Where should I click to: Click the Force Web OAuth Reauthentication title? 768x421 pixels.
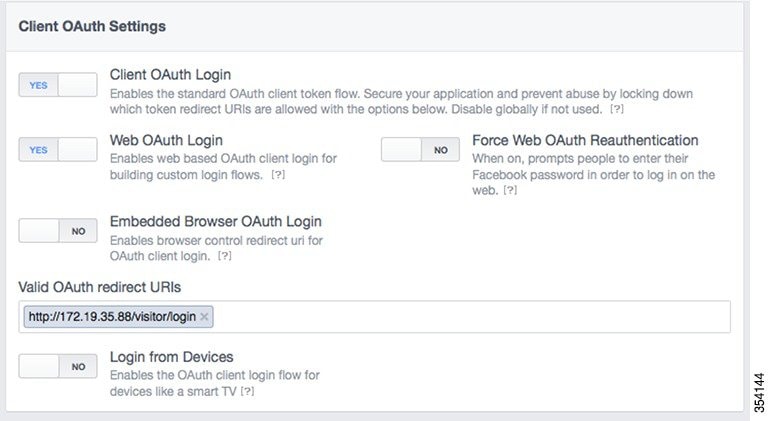pos(585,140)
